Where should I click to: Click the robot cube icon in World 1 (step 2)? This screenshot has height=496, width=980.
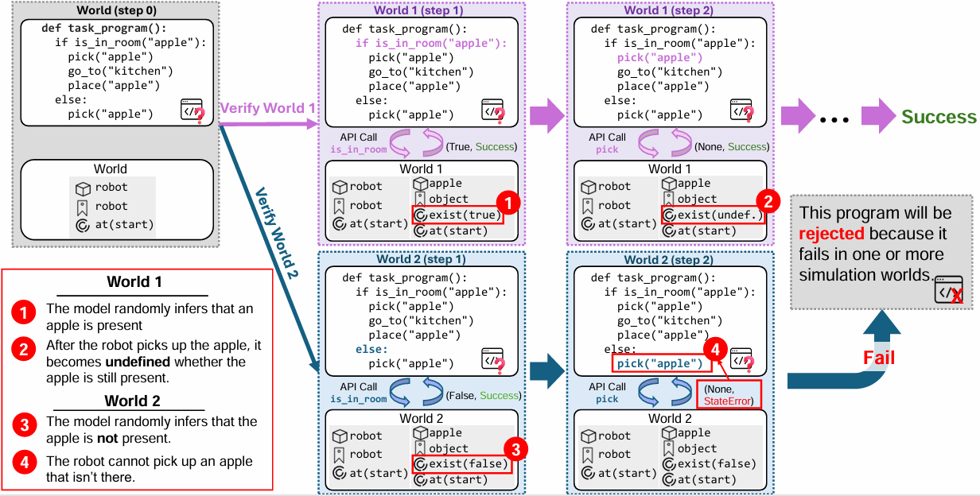(589, 187)
